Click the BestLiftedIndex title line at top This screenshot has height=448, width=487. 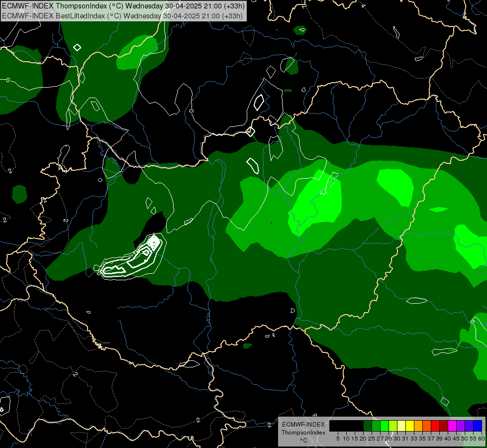pos(122,16)
